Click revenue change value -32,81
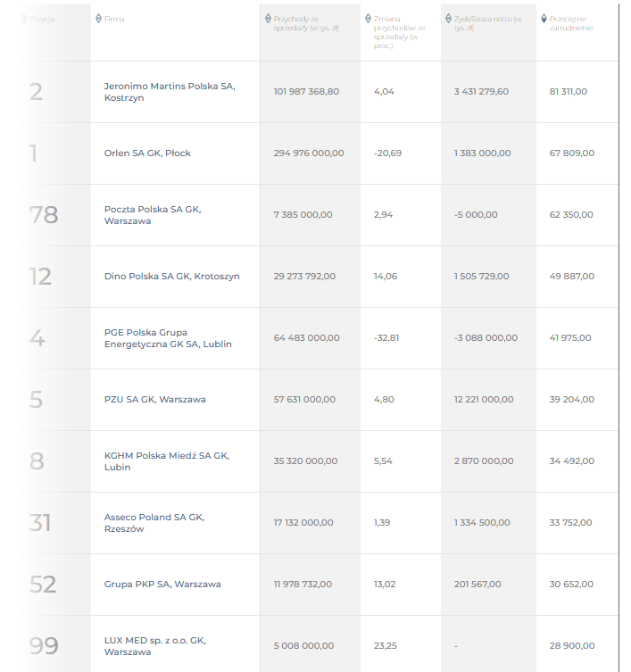 tap(386, 338)
